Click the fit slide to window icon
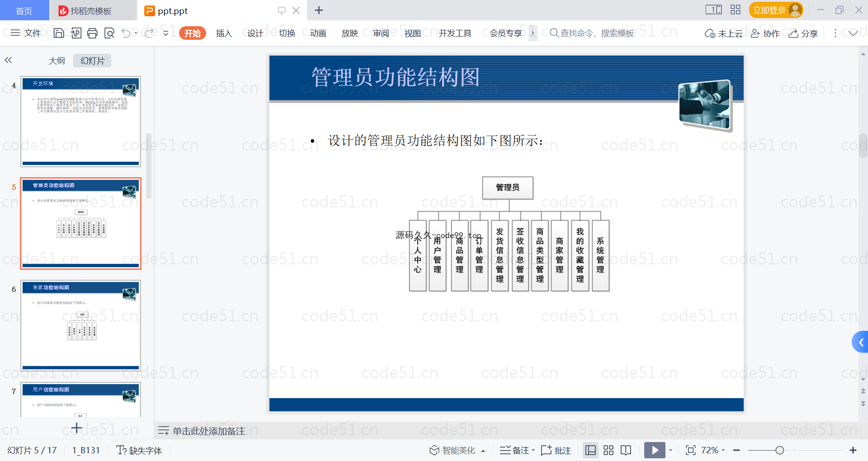The image size is (868, 461). pos(691,450)
